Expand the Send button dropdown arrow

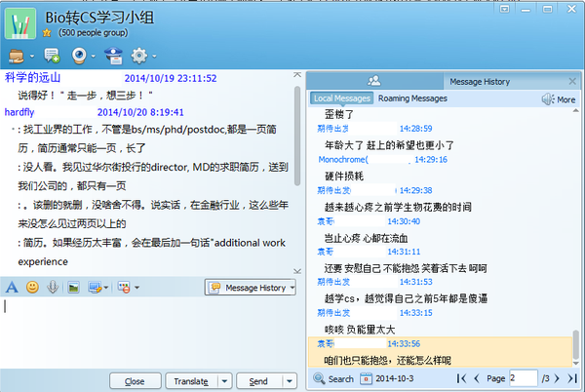288,381
